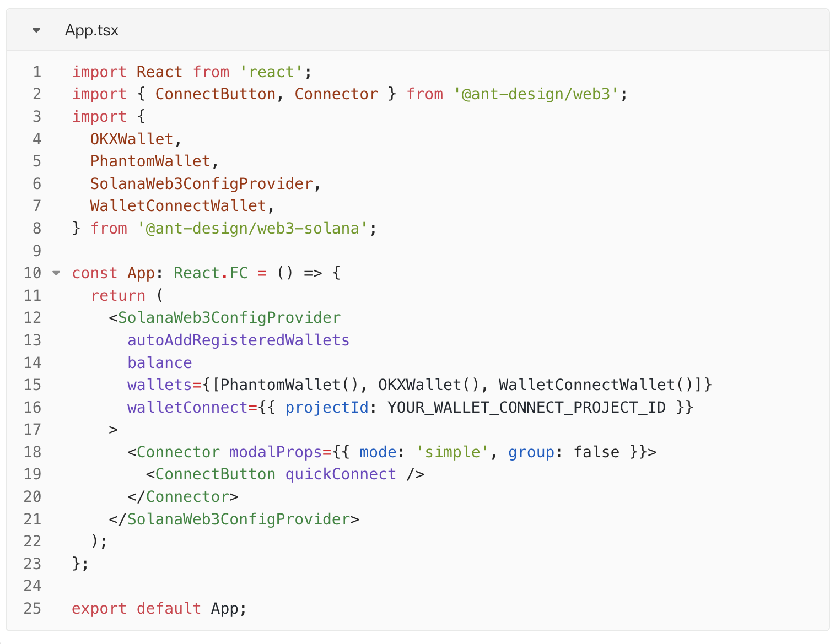Screen dimensions: 835x644
Task: Click the OKXWallet import on line 4
Action: tap(132, 139)
